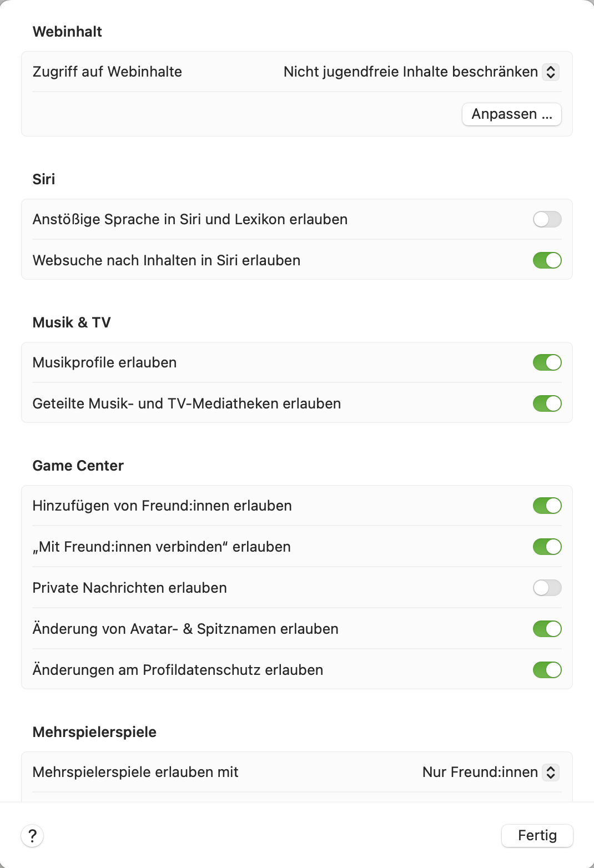
Task: Toggle Änderung von Avatar- & Spitznamen
Action: 547,629
